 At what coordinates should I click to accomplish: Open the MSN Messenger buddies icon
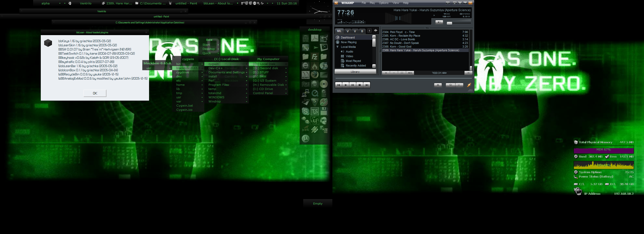306,120
